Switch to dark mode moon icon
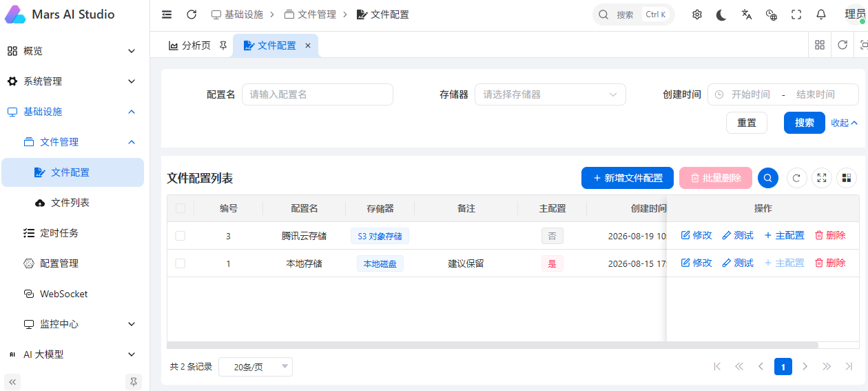Viewport: 868px width, 391px height. pyautogui.click(x=721, y=14)
